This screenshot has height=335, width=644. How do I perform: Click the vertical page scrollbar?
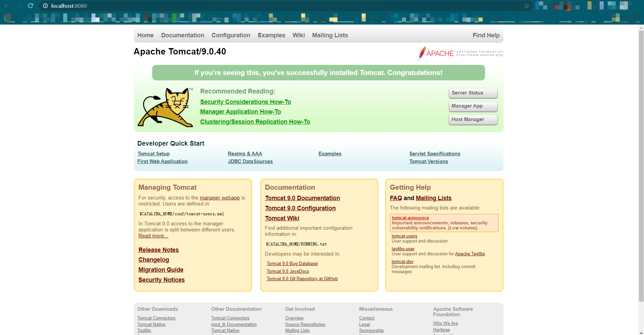pos(641,166)
